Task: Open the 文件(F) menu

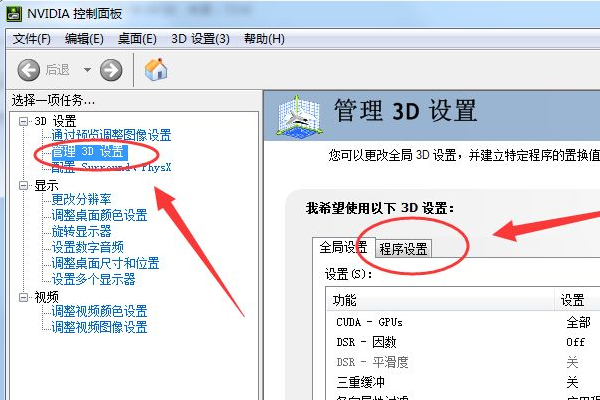Action: pos(31,39)
